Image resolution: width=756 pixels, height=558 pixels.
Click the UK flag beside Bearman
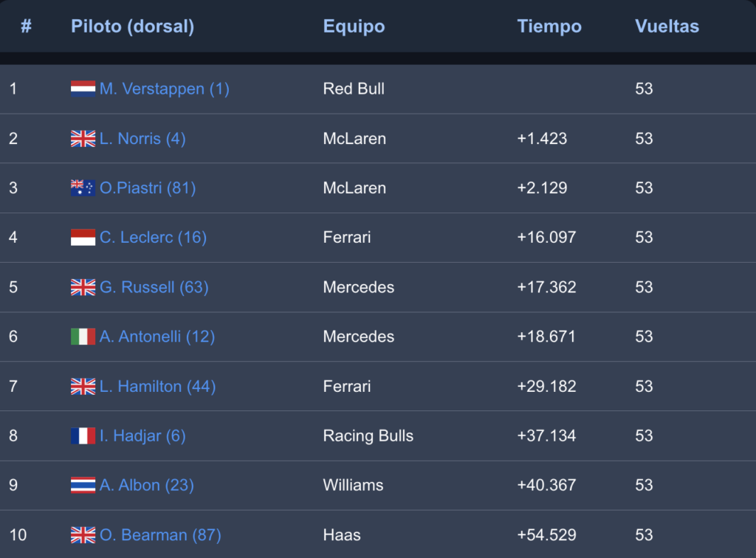click(83, 535)
